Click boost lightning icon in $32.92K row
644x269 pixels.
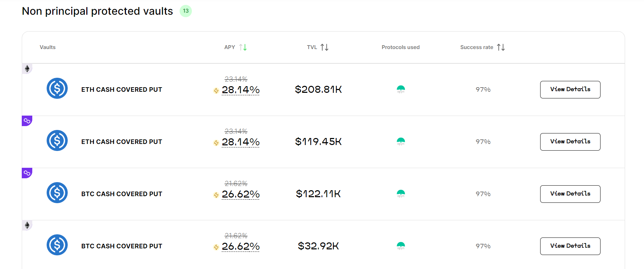(216, 247)
